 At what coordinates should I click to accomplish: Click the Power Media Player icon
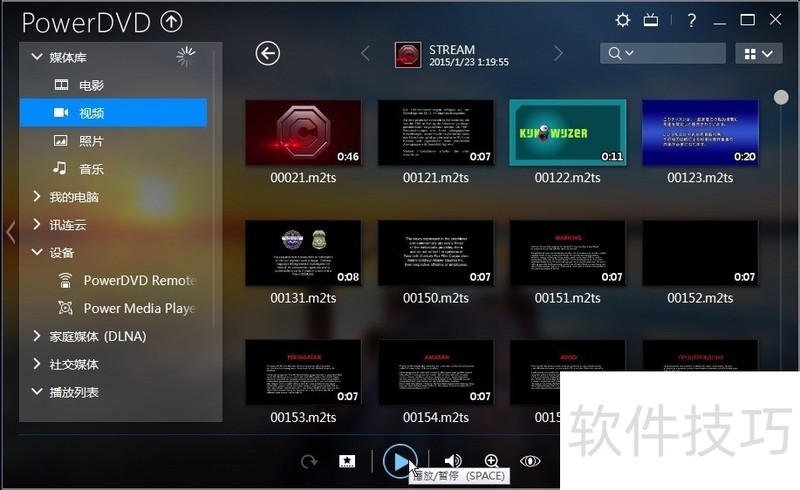(65, 308)
